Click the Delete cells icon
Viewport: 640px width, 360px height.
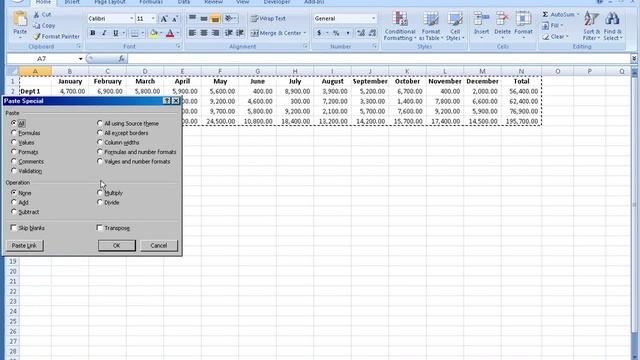coord(502,19)
